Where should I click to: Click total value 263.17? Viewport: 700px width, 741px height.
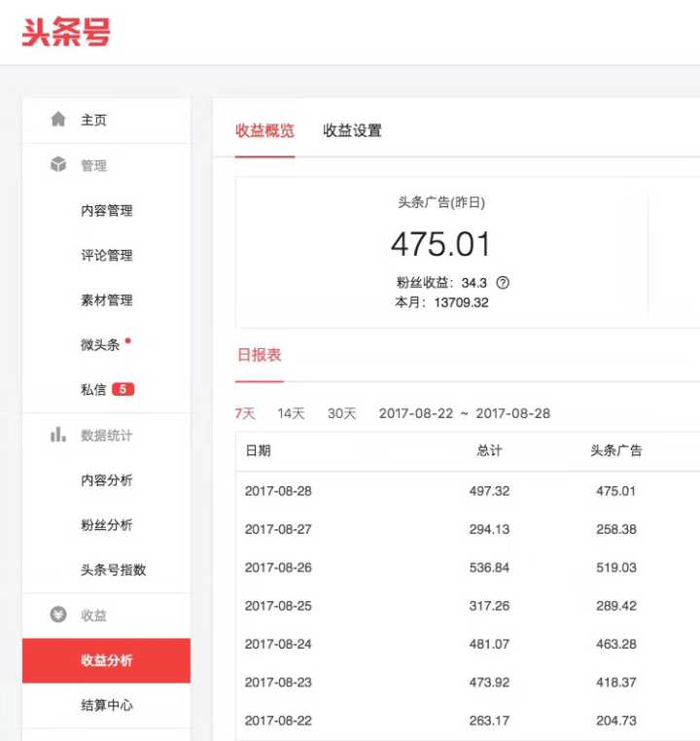coord(489,721)
